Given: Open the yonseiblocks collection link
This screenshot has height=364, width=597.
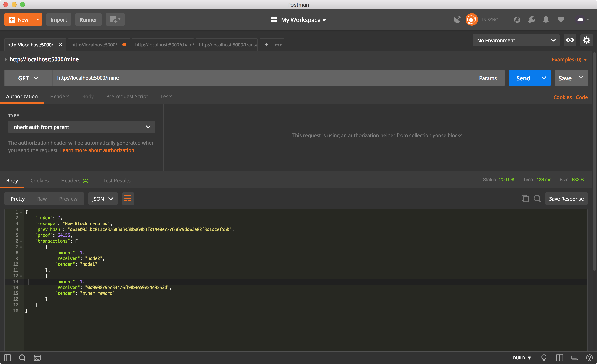Looking at the screenshot, I should point(447,136).
